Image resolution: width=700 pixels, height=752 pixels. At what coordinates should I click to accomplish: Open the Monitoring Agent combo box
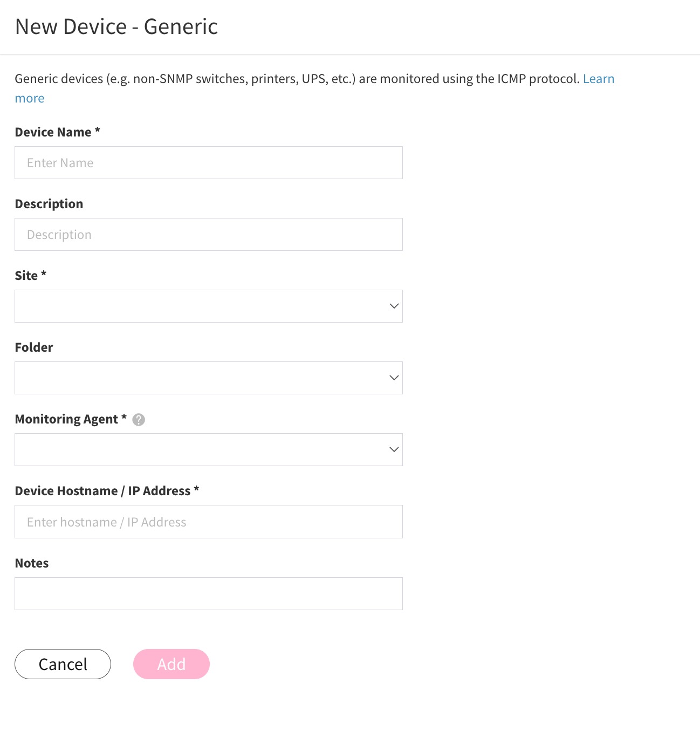coord(209,449)
